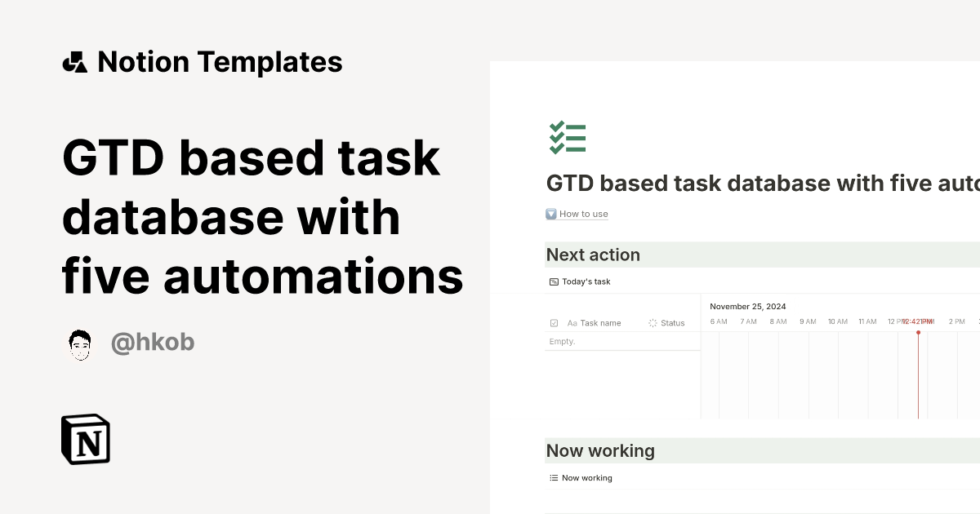
Task: Switch to the Today's task view
Action: (580, 281)
